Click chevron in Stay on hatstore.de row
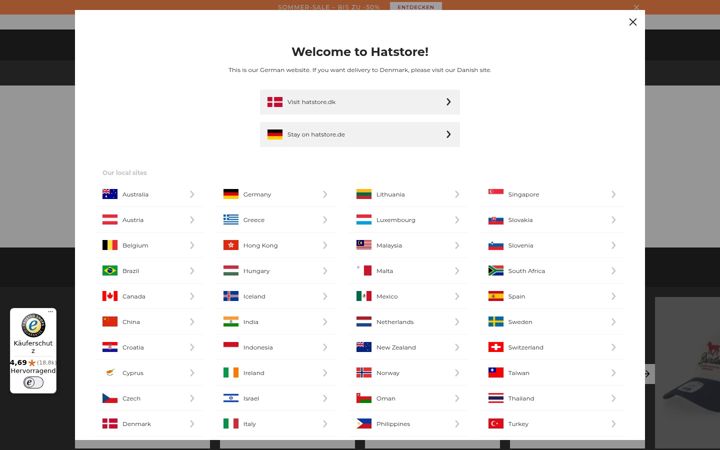The width and height of the screenshot is (720, 450). (x=449, y=135)
